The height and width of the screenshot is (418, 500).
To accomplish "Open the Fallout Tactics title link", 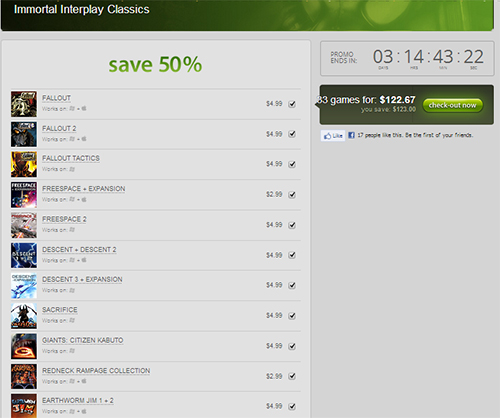I will [71, 158].
